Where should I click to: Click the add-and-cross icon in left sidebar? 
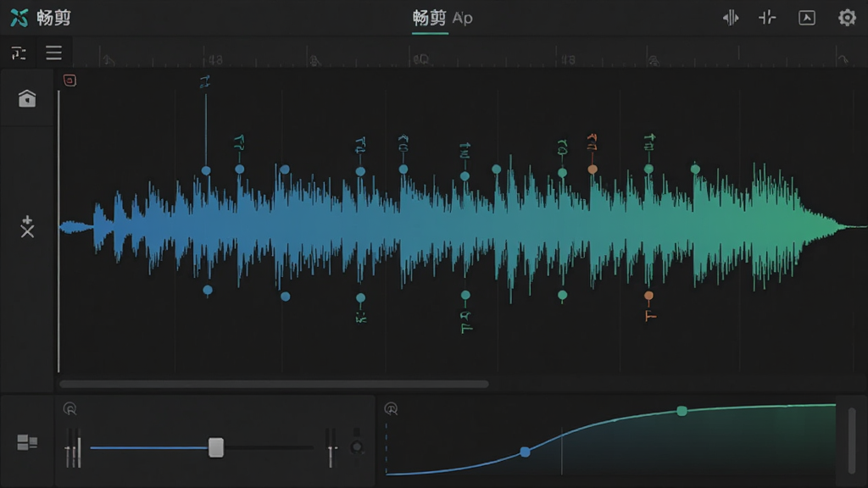coord(27,227)
